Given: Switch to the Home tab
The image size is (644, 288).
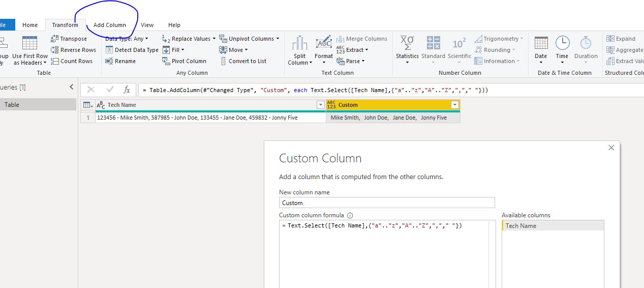Looking at the screenshot, I should coord(30,25).
